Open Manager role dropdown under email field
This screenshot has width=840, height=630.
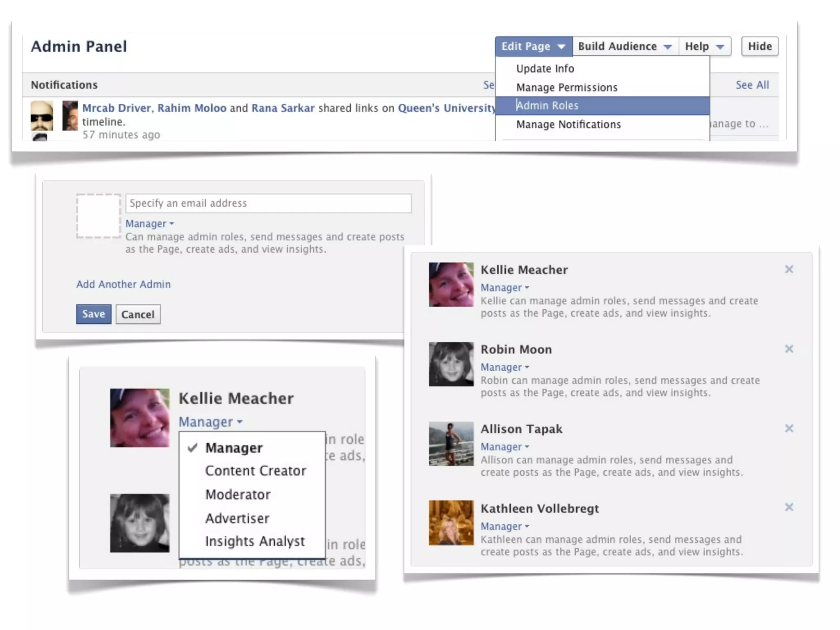(150, 224)
